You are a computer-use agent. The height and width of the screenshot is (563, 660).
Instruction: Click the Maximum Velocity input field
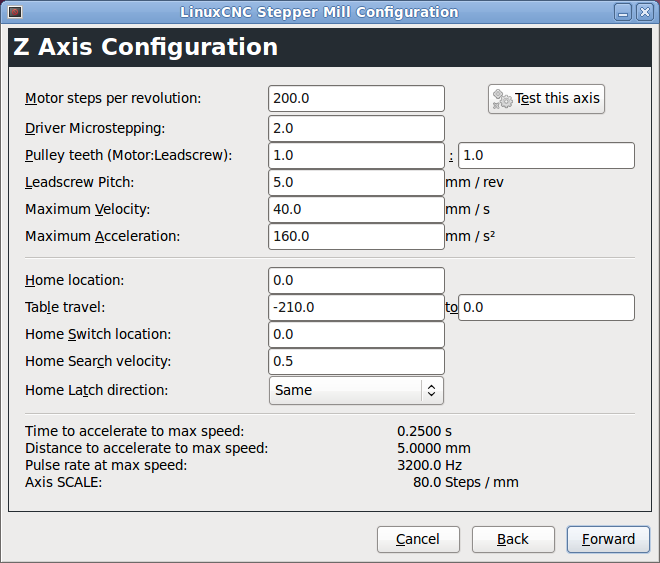click(x=356, y=210)
